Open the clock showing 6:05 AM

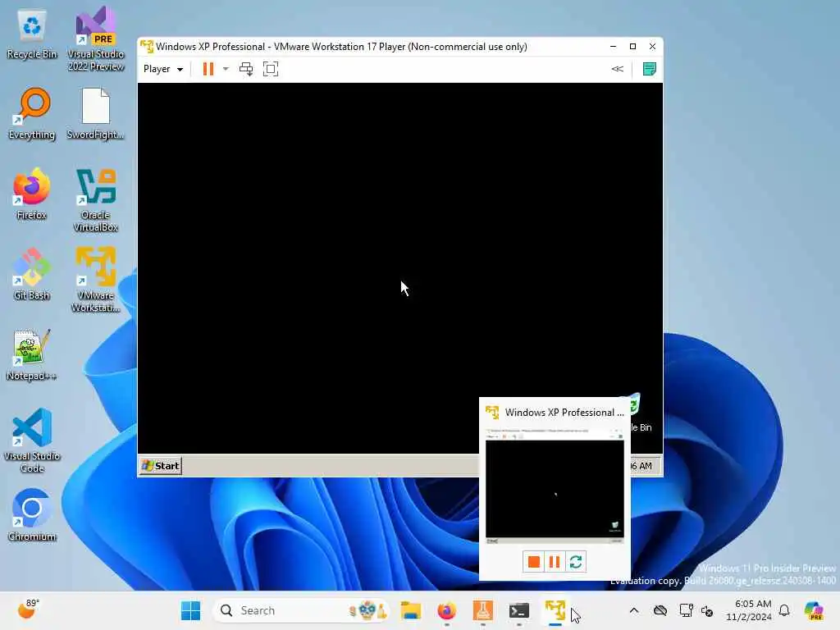tap(749, 610)
